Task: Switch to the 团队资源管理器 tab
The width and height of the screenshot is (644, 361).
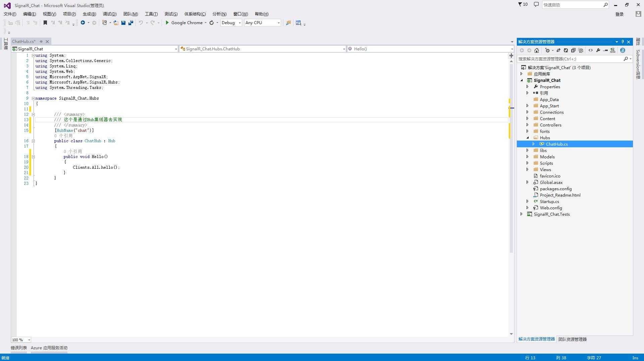Action: click(x=573, y=340)
